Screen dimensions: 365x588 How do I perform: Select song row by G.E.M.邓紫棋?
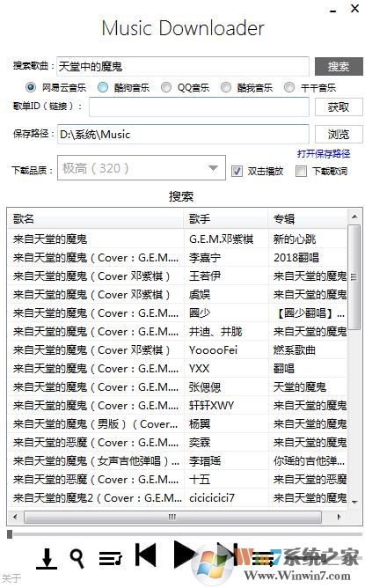coord(178,239)
